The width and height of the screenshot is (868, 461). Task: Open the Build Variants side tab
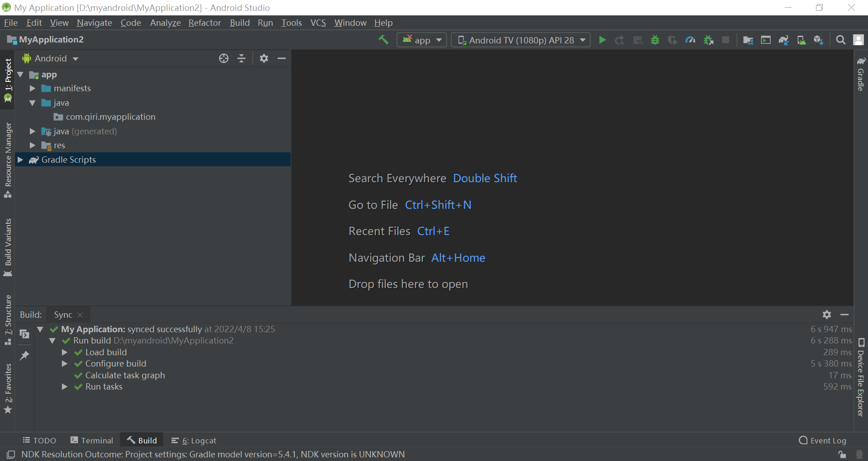pos(8,248)
